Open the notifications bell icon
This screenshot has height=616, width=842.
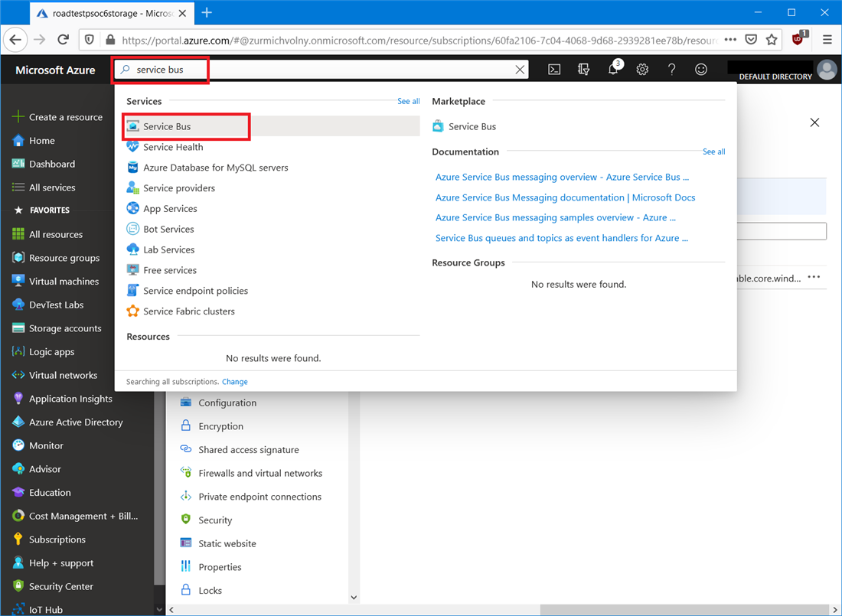[613, 70]
